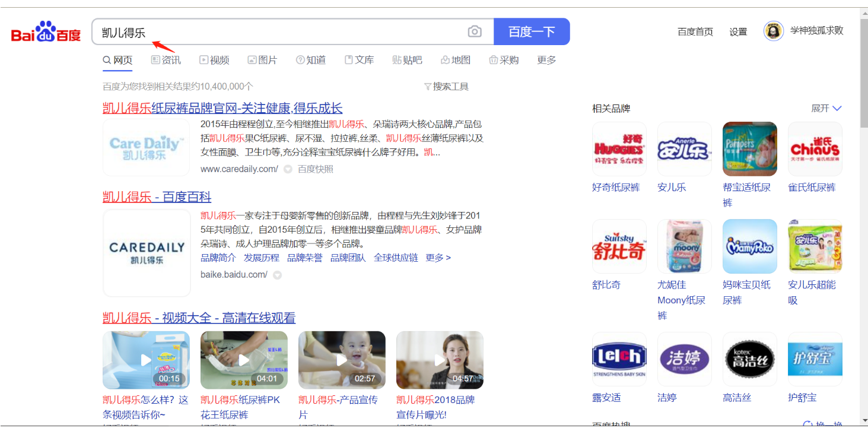Open the 品牌团队 sublink
868x428 pixels.
[x=348, y=258]
